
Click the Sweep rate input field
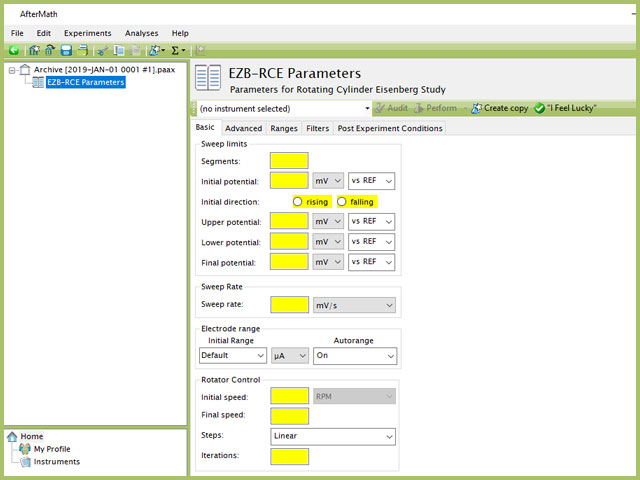[289, 305]
